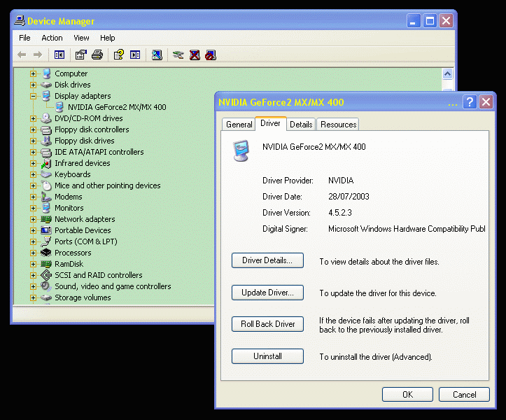Scan for hardware changes toolbar icon

tap(157, 55)
